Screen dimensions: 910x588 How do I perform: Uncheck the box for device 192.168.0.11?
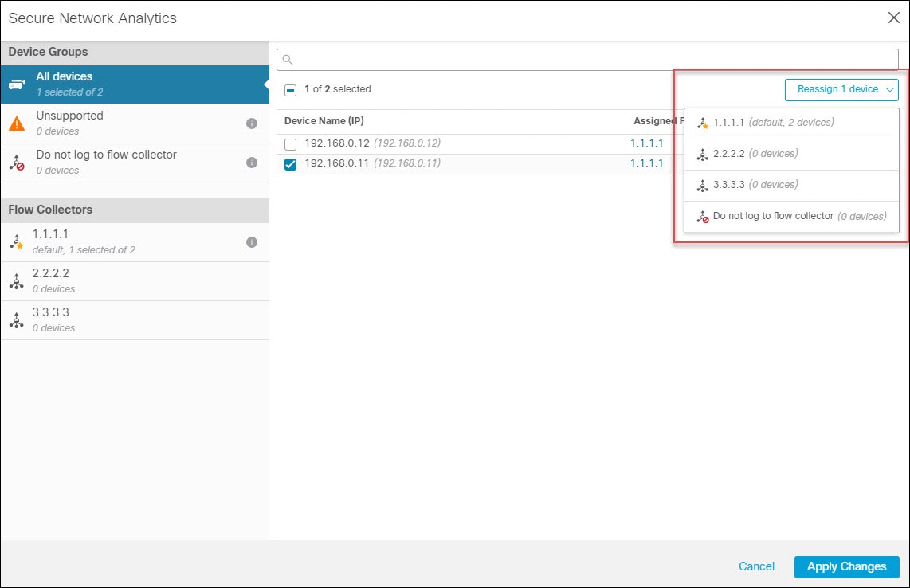pos(290,164)
